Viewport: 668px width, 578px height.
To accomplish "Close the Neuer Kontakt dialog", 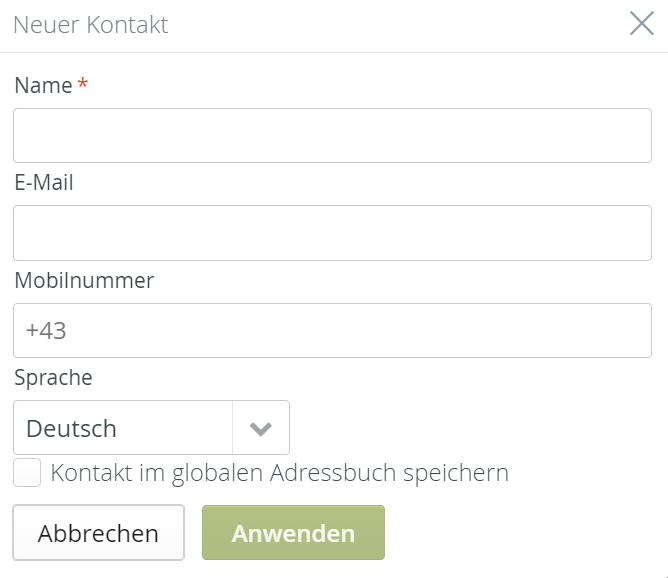I will [x=641, y=25].
